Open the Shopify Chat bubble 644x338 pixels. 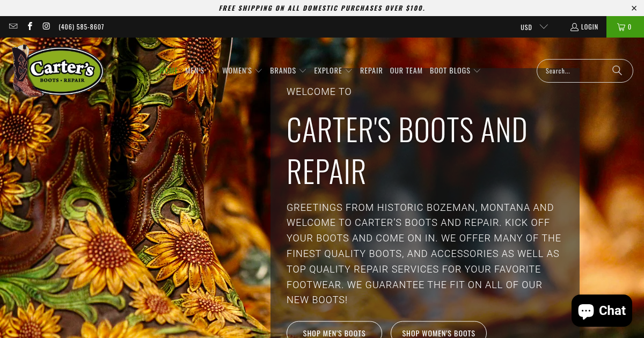click(601, 310)
